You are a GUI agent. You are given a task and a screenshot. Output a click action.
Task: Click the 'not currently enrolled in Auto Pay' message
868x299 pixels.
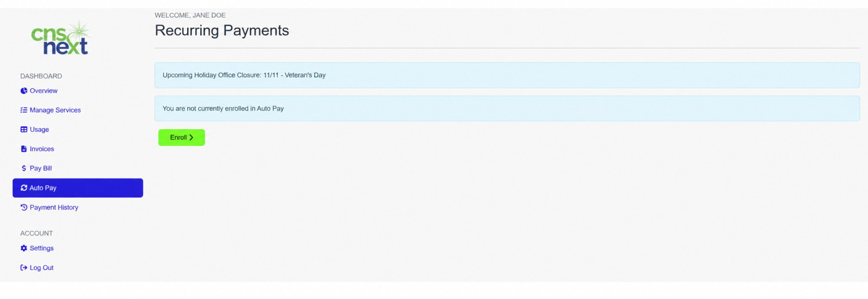[507, 109]
